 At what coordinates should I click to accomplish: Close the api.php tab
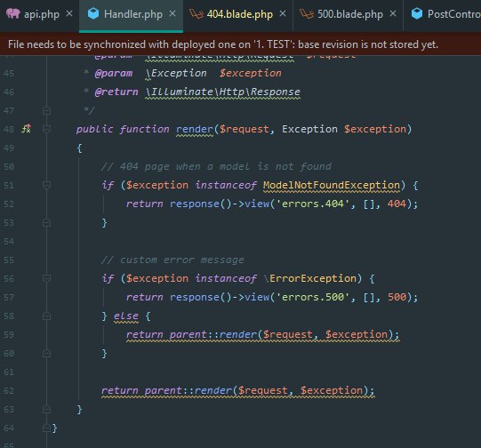pyautogui.click(x=69, y=14)
